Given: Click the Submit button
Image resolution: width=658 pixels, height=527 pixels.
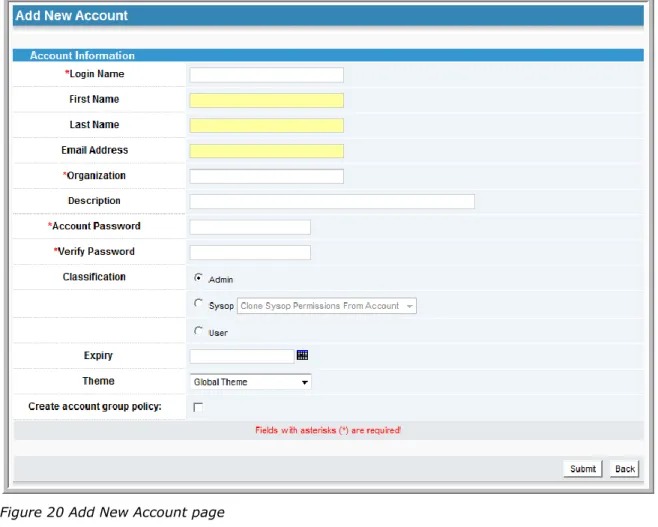Looking at the screenshot, I should click(x=582, y=469).
